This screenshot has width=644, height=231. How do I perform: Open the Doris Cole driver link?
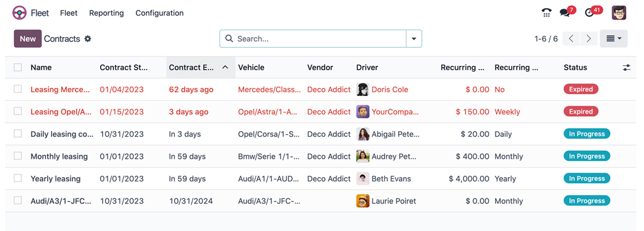point(390,89)
